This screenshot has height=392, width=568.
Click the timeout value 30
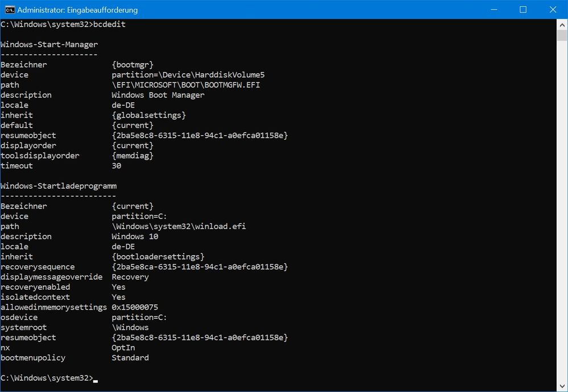pos(117,166)
